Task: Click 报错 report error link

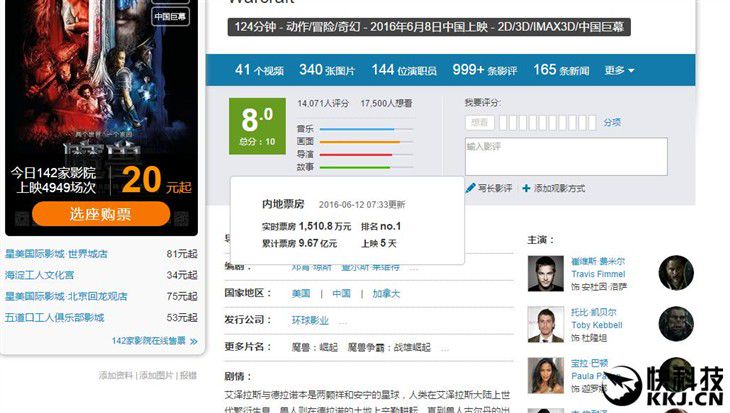Action: (188, 375)
